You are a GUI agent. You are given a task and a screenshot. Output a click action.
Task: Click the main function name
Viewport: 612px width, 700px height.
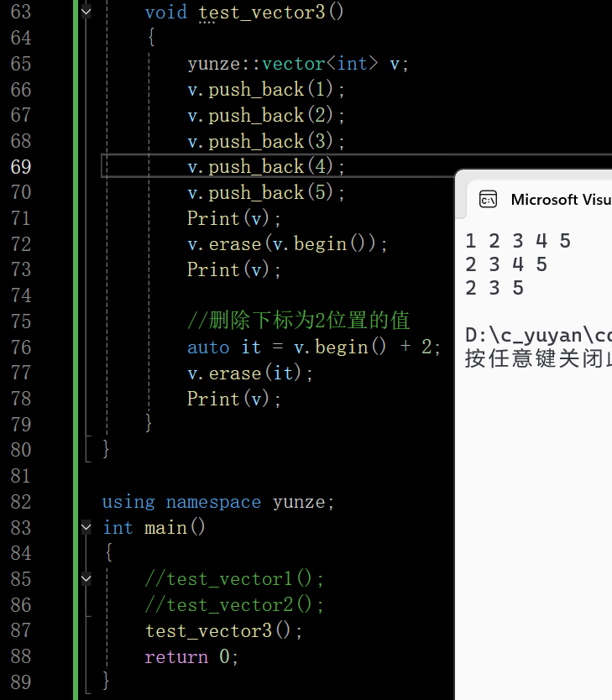pyautogui.click(x=165, y=528)
